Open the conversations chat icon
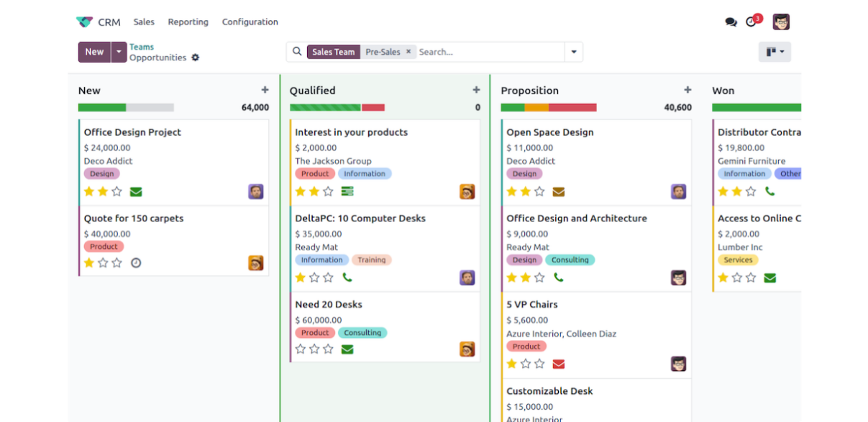The width and height of the screenshot is (868, 422). pyautogui.click(x=731, y=22)
